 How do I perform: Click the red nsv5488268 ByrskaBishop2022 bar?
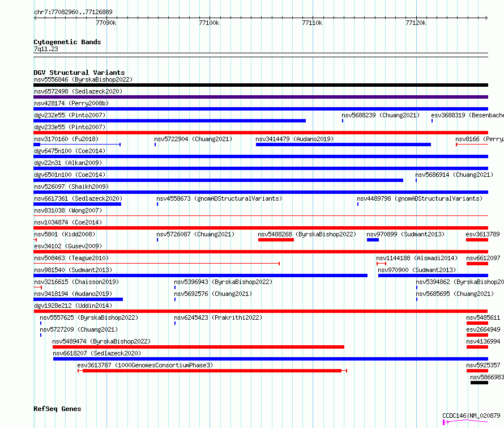pyautogui.click(x=276, y=240)
